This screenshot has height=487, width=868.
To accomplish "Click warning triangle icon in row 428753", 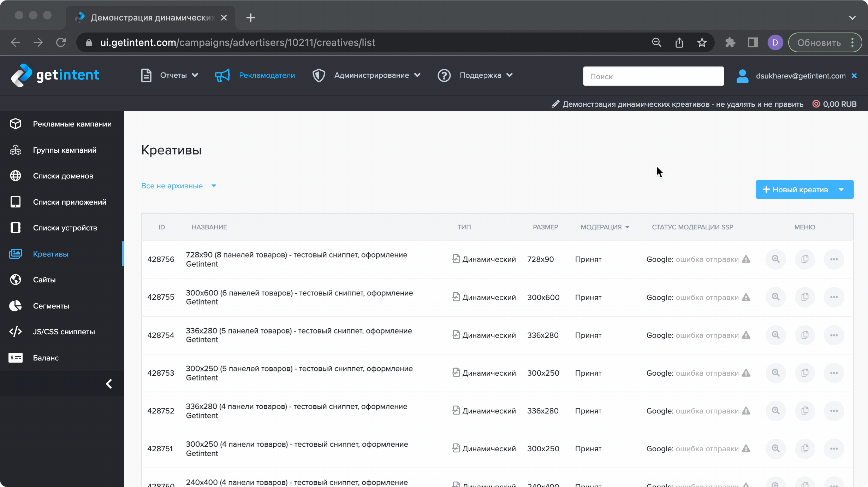I will pos(746,373).
